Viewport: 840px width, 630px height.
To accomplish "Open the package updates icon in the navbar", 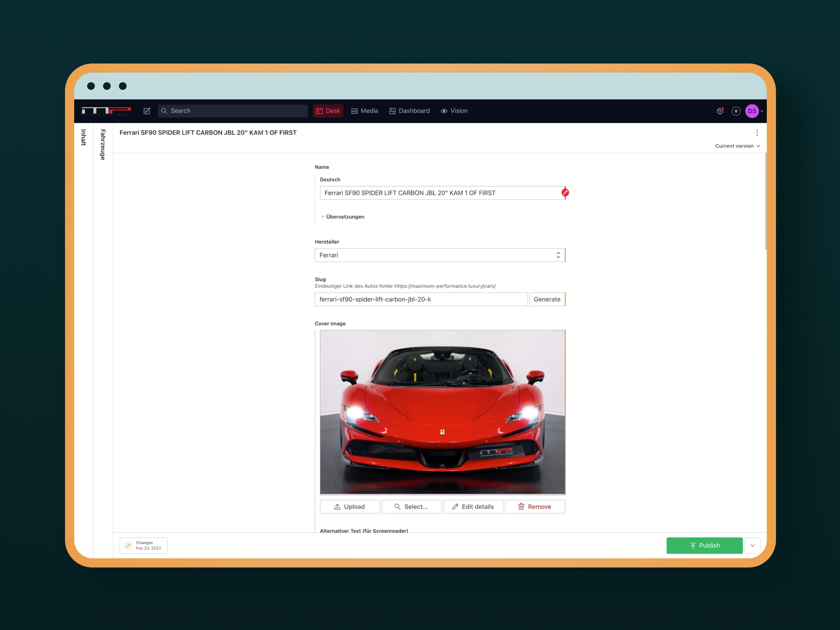I will (720, 111).
